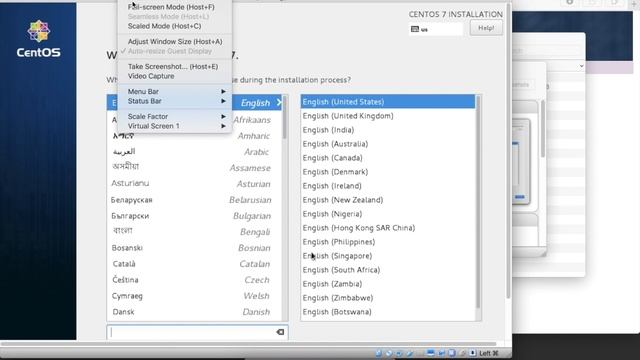Start Video Capture from the menu
The image size is (640, 360).
pyautogui.click(x=151, y=76)
